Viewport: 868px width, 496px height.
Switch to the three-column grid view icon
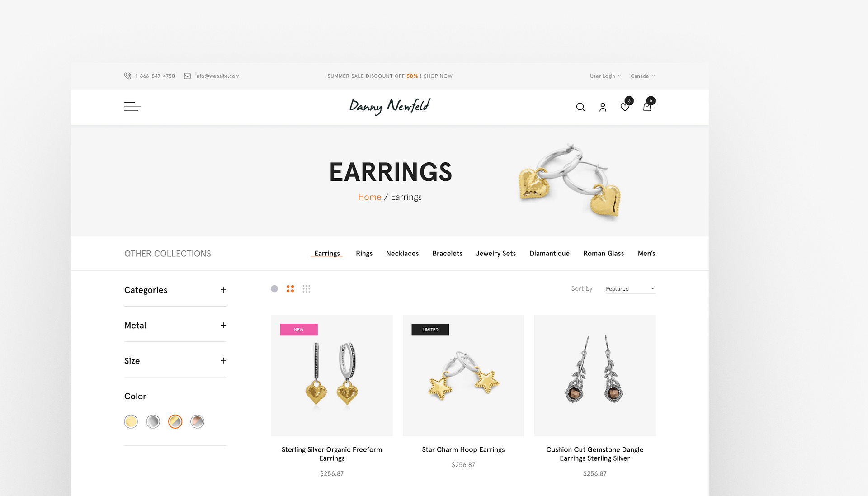point(307,288)
